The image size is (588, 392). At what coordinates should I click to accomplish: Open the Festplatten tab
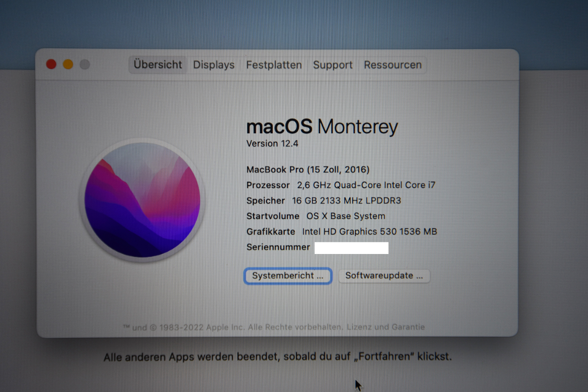(274, 65)
